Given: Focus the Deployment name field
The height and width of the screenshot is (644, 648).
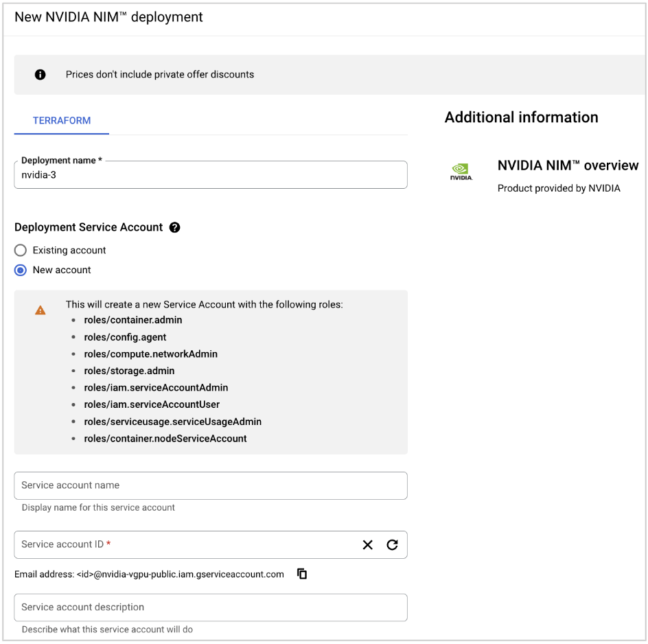Looking at the screenshot, I should coord(210,175).
